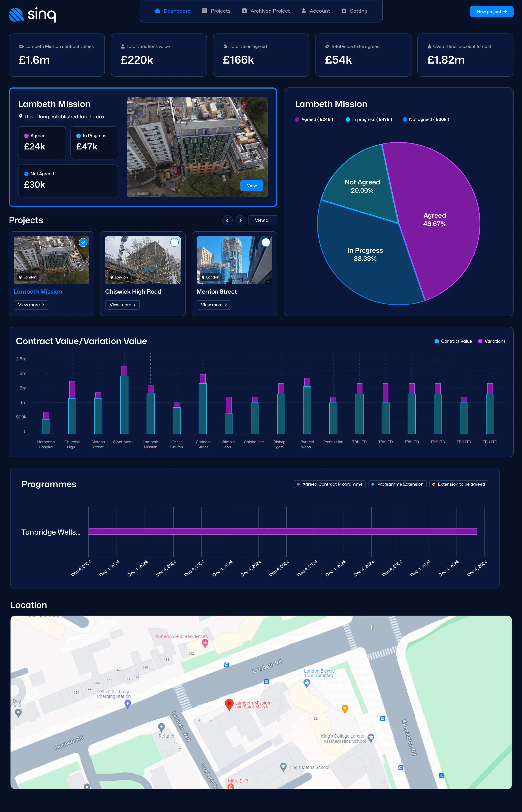Expand View more for Chiswick High Road

click(x=122, y=305)
